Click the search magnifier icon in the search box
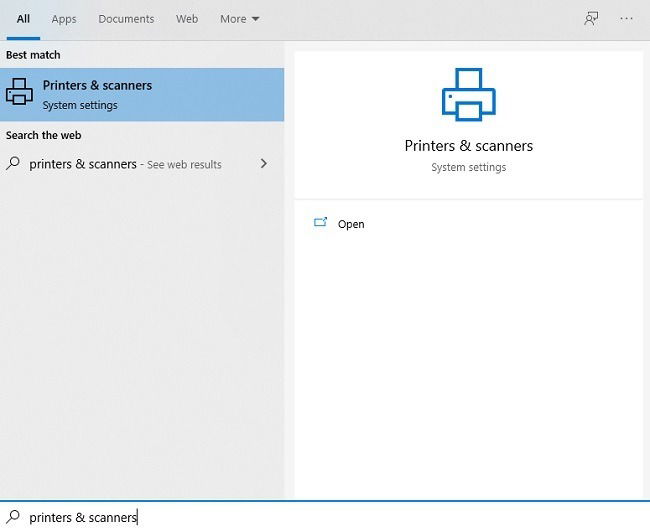Viewport: 650px width, 532px height. [x=13, y=517]
